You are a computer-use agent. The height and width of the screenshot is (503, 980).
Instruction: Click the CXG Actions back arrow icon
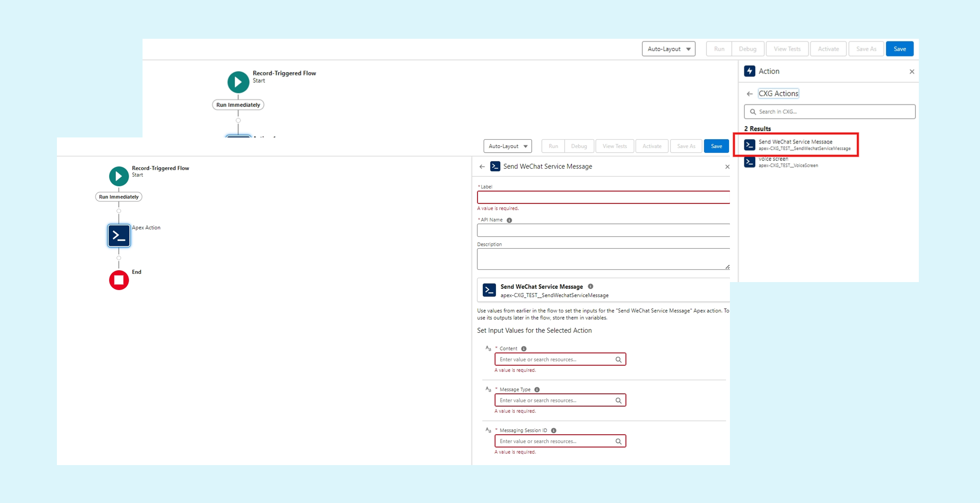point(752,93)
